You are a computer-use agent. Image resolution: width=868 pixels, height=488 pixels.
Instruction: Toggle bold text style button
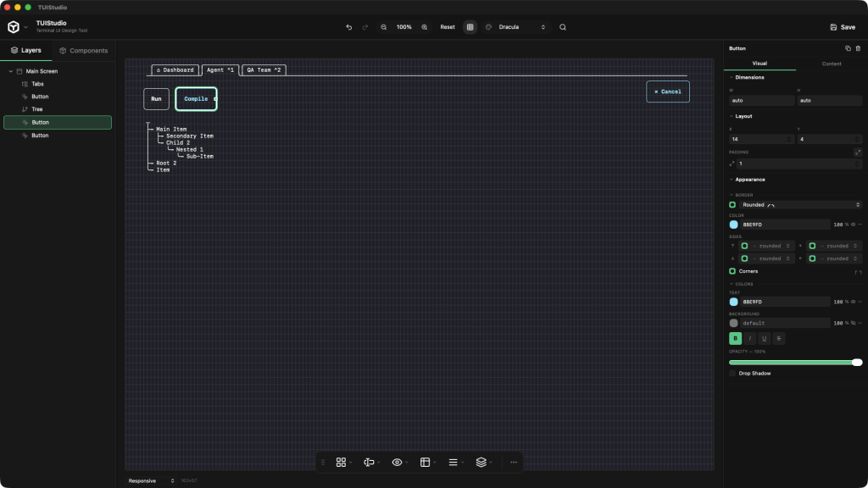pyautogui.click(x=735, y=339)
